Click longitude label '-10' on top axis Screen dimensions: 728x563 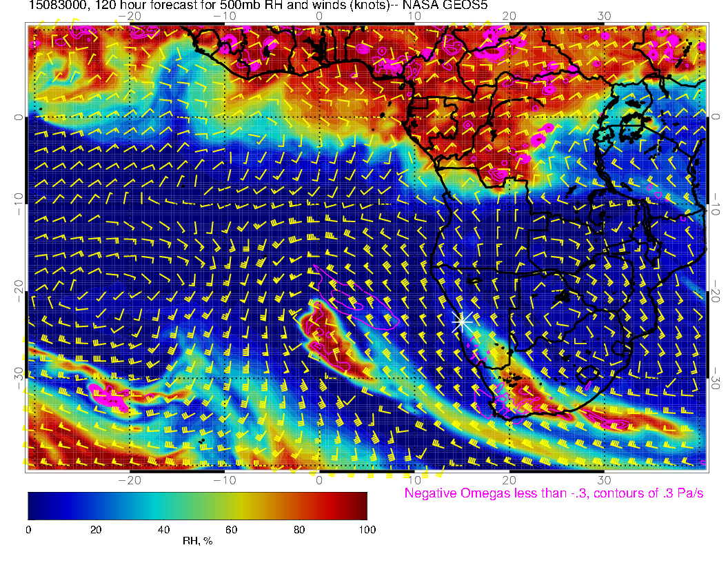[x=225, y=17]
